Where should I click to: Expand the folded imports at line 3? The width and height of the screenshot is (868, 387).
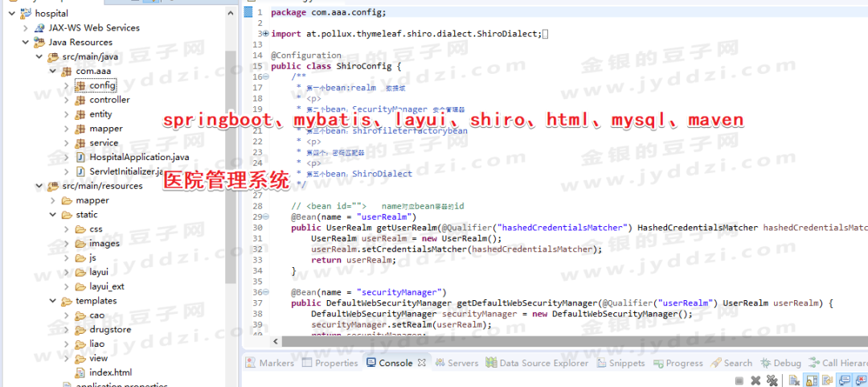tap(266, 34)
